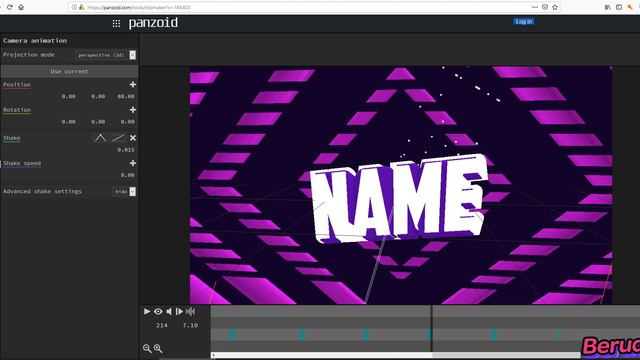Reload the page in the browser

(9, 7)
